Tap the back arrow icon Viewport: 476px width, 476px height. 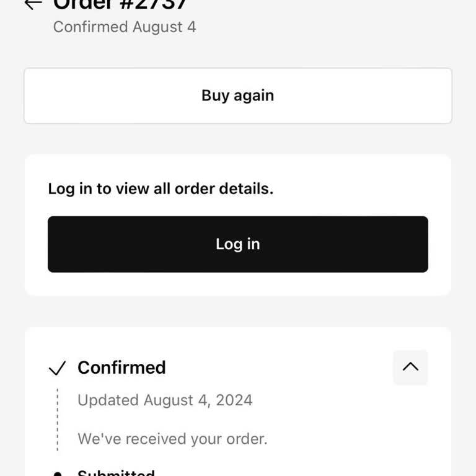[33, 4]
